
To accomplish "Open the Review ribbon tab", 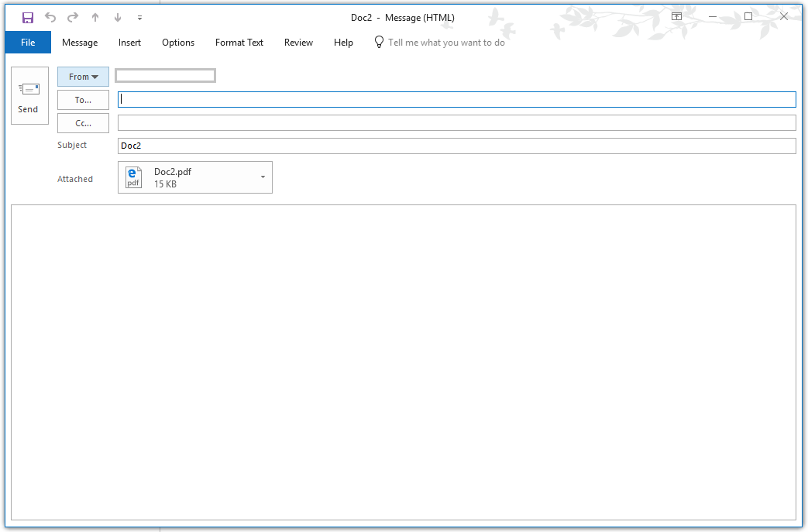I will (x=298, y=43).
